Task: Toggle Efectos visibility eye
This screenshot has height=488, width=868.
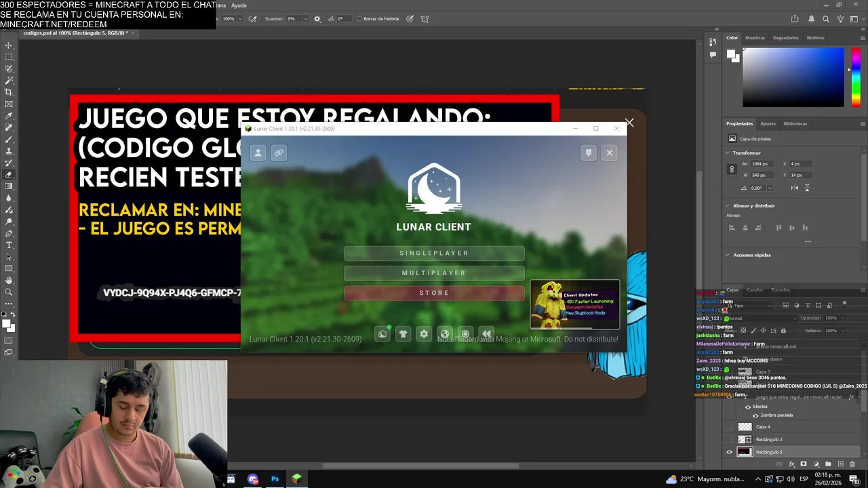Action: 748,407
